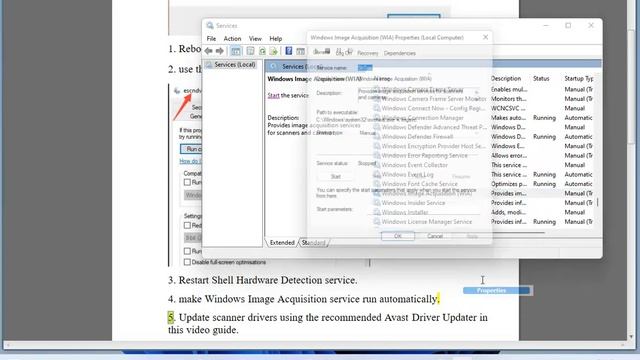Open the Properties sheet toolbar icon
Image resolution: width=640 pixels, height=360 pixels.
250,51
